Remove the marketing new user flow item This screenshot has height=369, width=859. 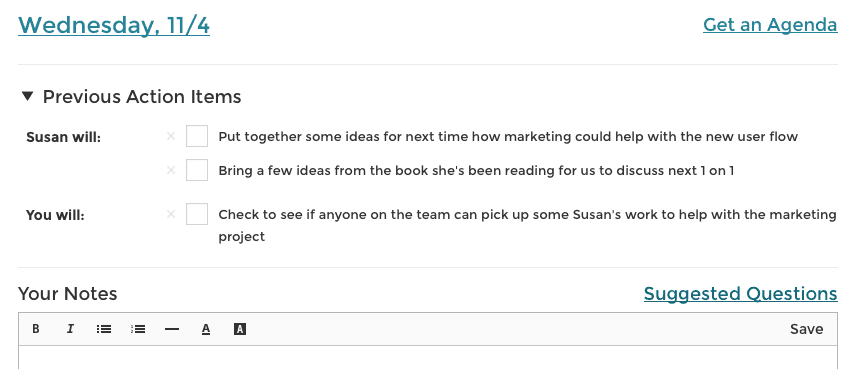tap(171, 136)
